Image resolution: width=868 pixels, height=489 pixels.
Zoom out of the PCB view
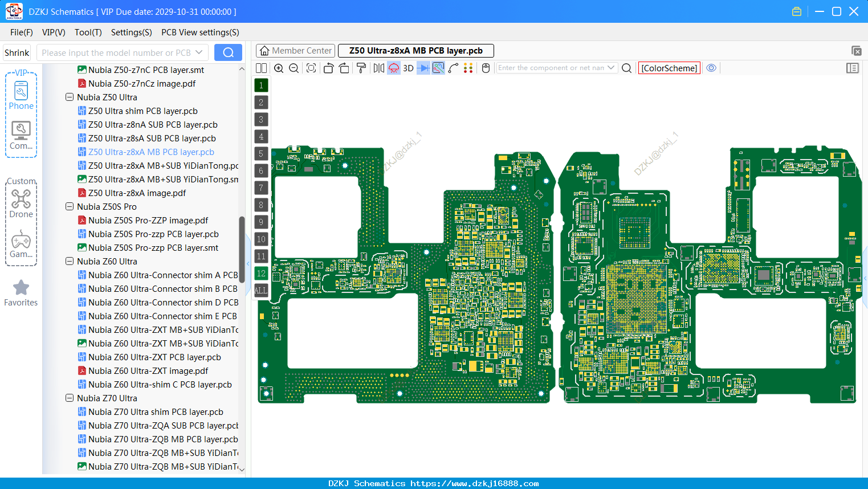pos(294,68)
